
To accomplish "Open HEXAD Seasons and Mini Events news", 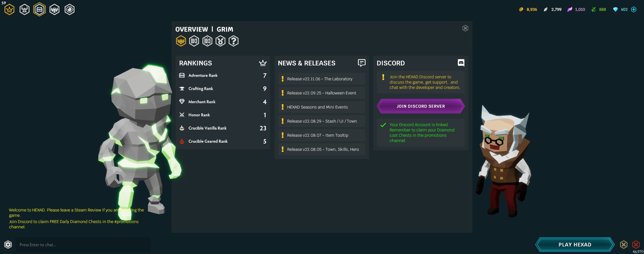I will tap(321, 107).
